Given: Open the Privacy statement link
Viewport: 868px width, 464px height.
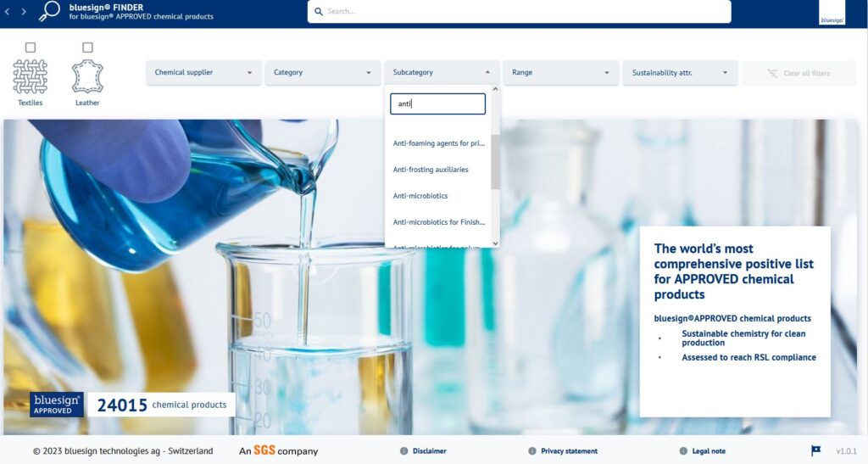Looking at the screenshot, I should click(569, 451).
